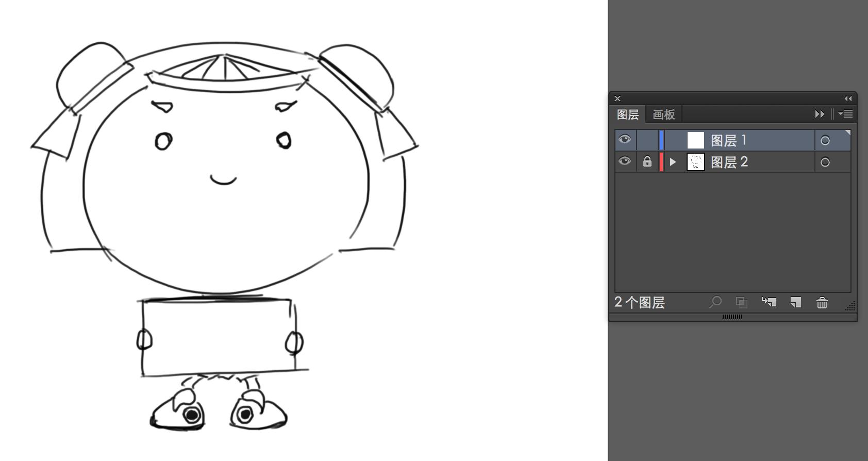Delete the selected layer with the trash icon
Screen dimensions: 868x461
[822, 303]
